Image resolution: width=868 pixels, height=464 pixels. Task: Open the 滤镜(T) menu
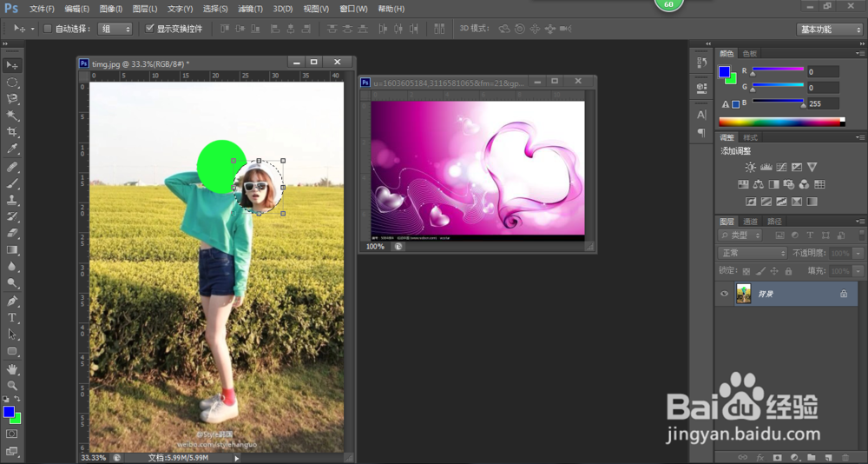(250, 9)
